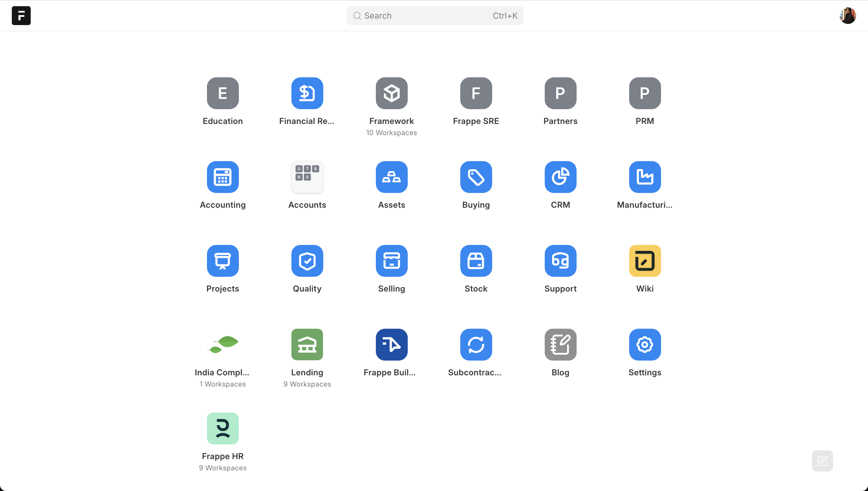
Task: Select the CRM pie chart icon
Action: [x=560, y=177]
